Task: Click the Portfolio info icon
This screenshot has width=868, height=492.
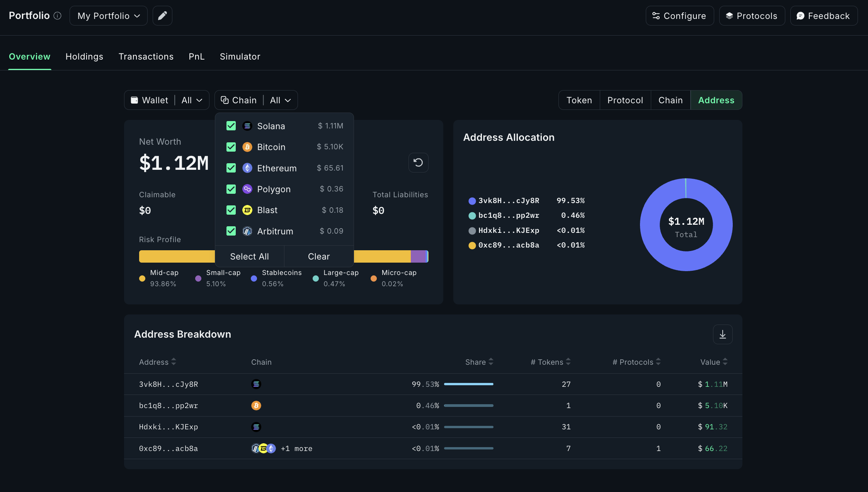Action: (x=57, y=15)
